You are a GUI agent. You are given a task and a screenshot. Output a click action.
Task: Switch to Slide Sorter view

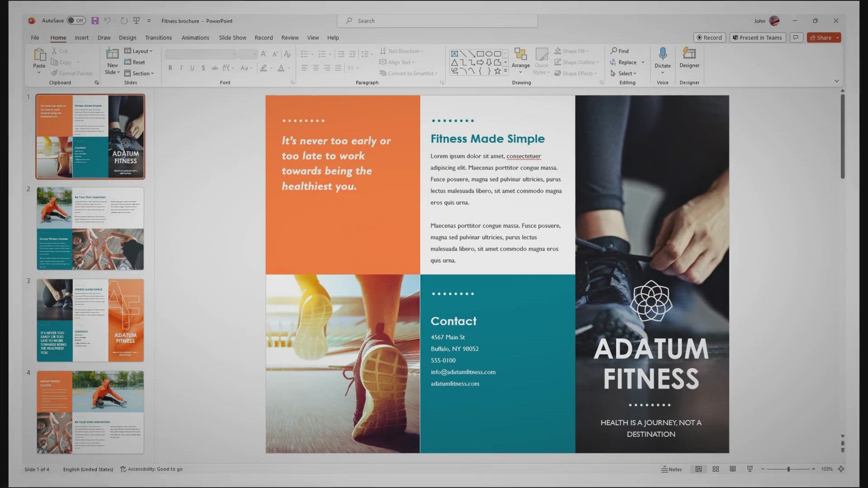716,469
